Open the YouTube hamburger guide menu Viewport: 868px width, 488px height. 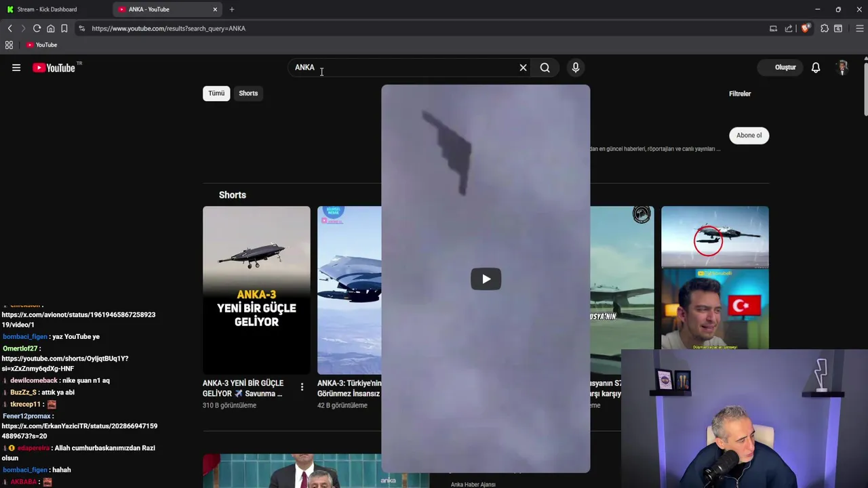16,68
